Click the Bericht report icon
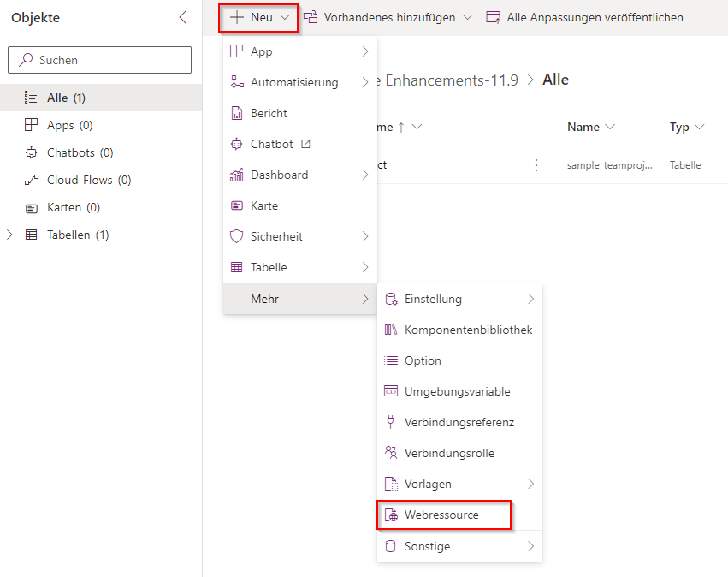Image resolution: width=728 pixels, height=577 pixels. [x=237, y=113]
